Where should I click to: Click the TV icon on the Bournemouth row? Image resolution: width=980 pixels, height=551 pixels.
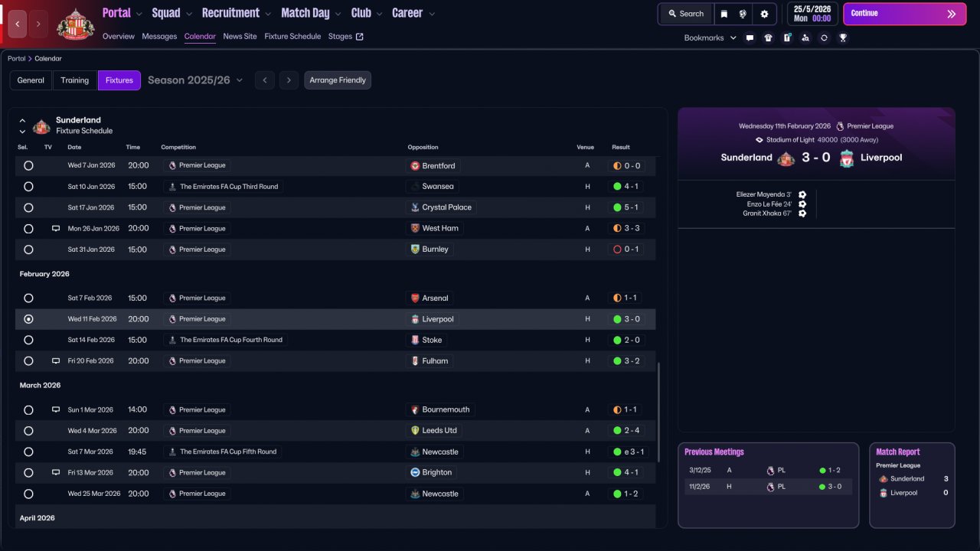(x=56, y=409)
